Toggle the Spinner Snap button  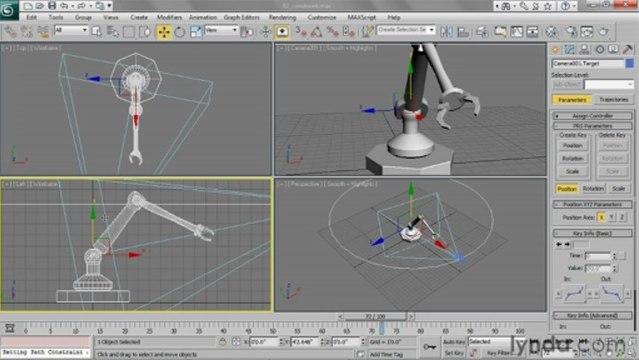[349, 31]
